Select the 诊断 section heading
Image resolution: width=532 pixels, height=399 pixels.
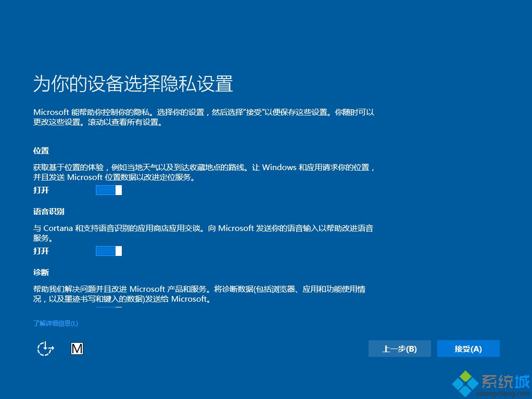41,272
